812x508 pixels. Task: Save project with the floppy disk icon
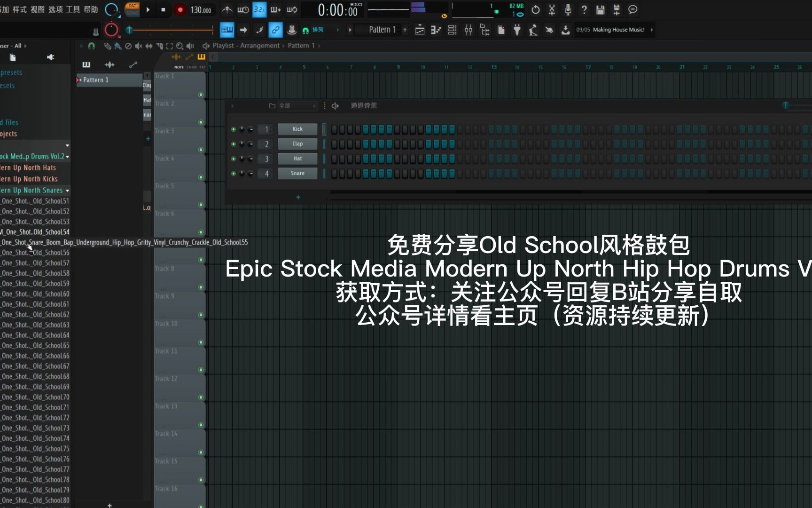coord(600,9)
